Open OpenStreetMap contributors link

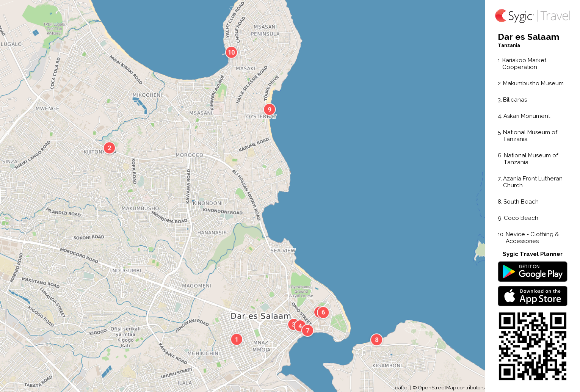point(451,387)
